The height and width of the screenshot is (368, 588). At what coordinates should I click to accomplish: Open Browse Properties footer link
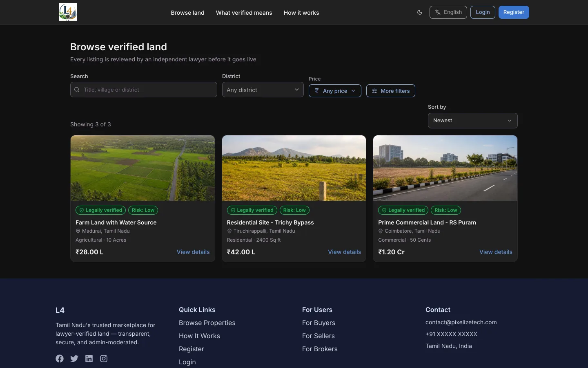[207, 323]
